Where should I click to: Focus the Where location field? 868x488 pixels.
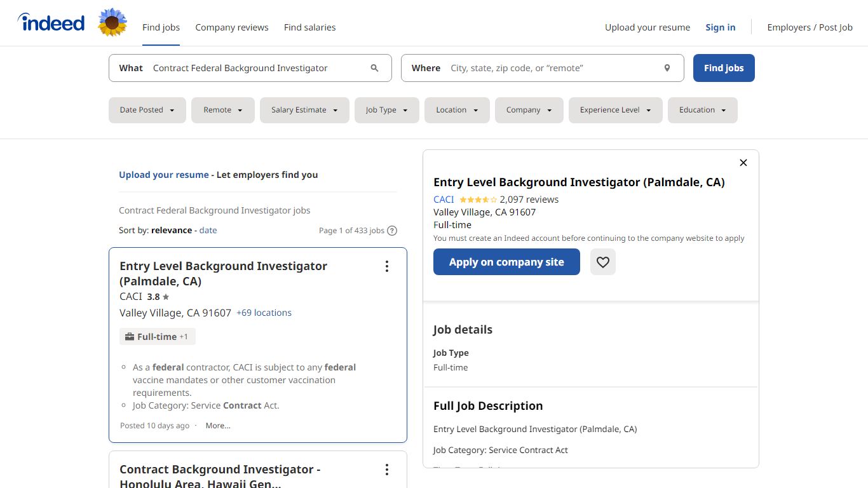tap(543, 68)
